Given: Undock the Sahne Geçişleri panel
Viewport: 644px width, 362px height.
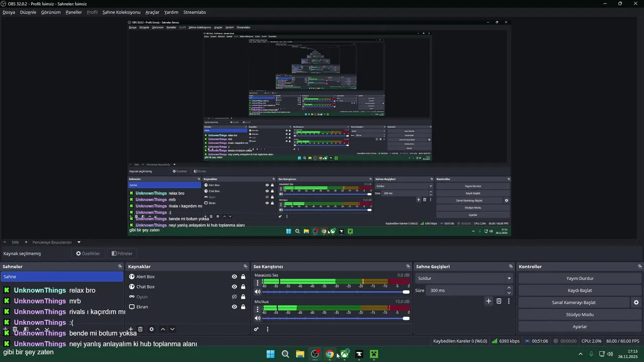Looking at the screenshot, I should [511, 266].
